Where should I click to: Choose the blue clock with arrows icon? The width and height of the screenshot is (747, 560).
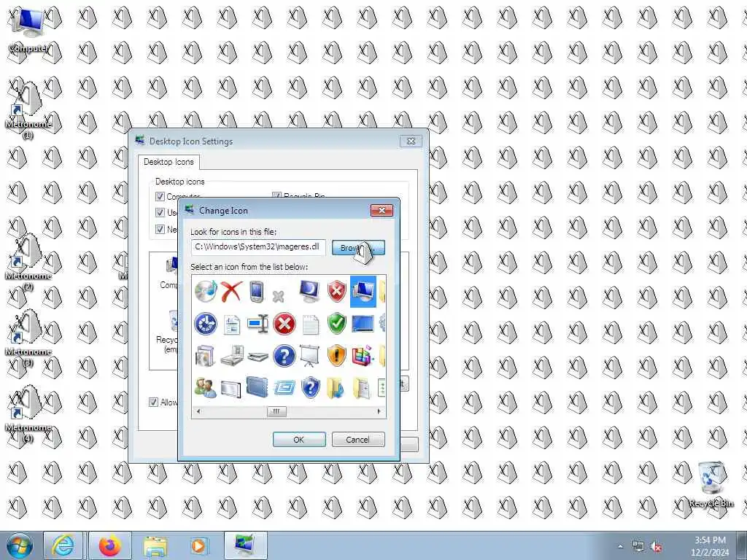click(x=206, y=324)
